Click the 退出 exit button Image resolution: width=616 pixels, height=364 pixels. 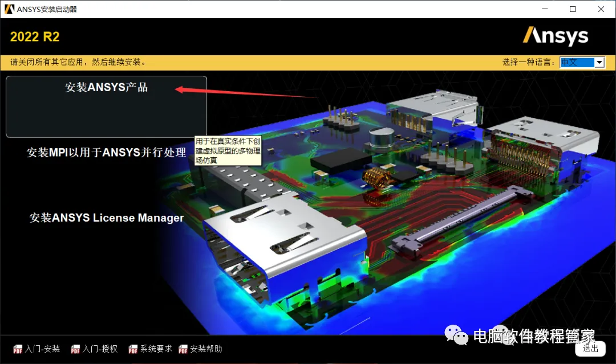click(x=590, y=348)
